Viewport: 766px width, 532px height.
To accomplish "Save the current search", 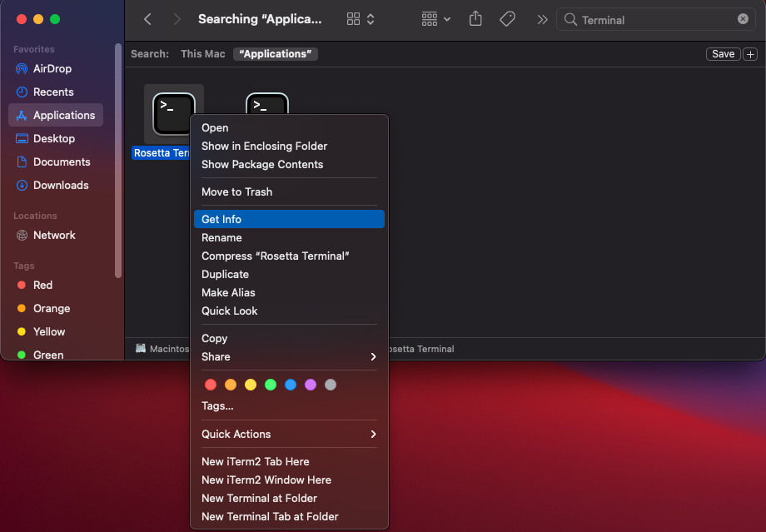I will point(723,54).
